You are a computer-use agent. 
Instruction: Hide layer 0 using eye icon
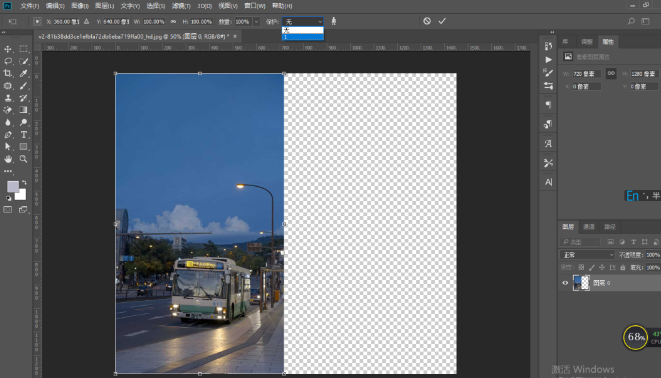pyautogui.click(x=565, y=283)
